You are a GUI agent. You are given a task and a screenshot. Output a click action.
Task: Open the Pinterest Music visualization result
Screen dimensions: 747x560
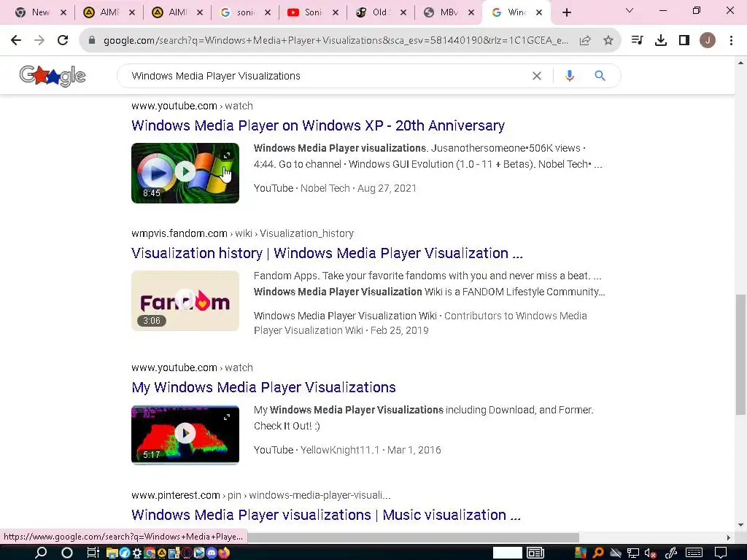click(x=326, y=515)
